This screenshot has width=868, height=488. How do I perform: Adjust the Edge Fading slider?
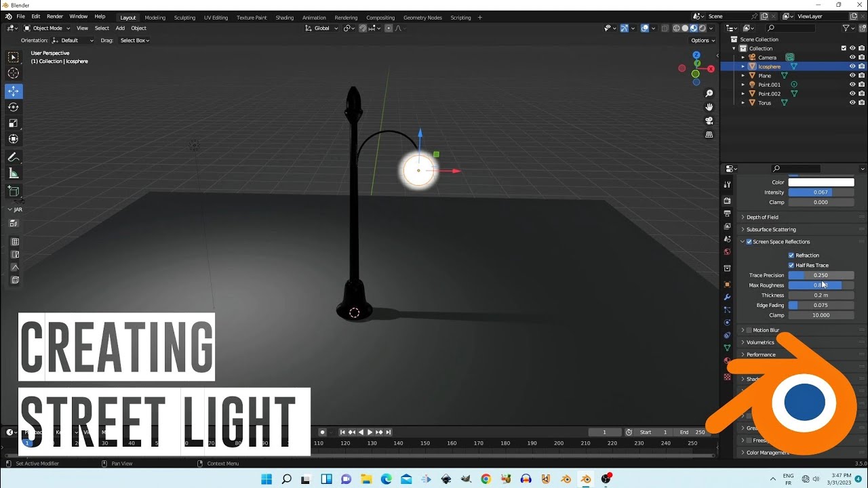pos(821,305)
